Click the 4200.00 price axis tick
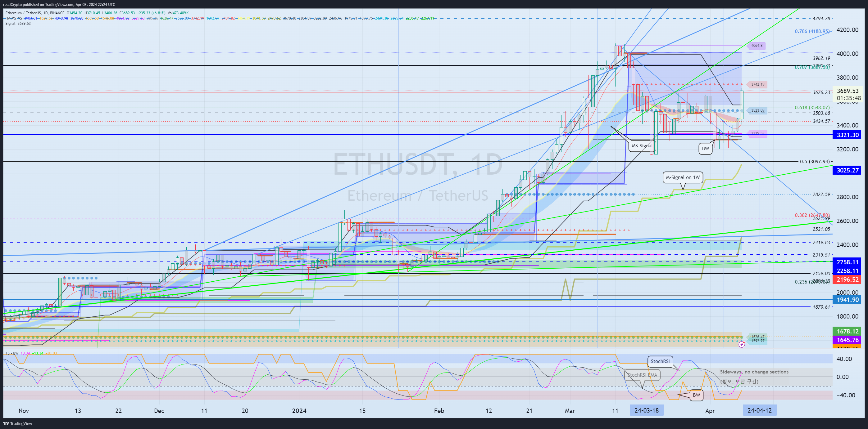 848,30
